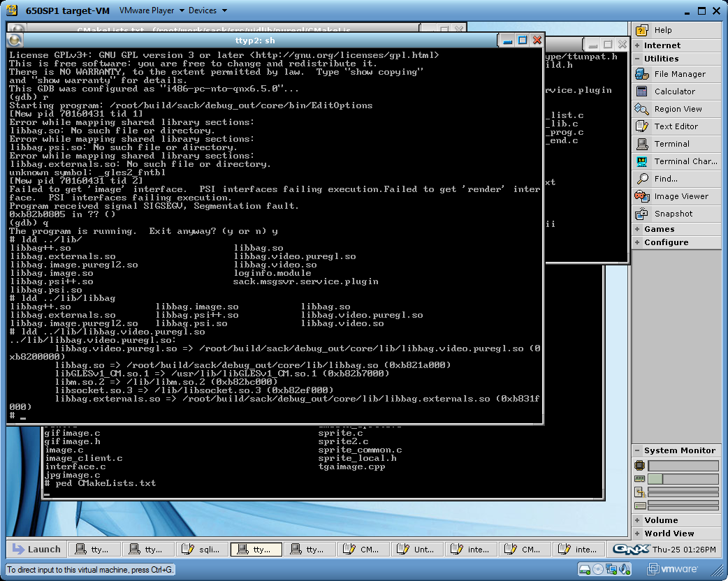The image size is (728, 581).
Task: Expand the Volume panel
Action: pyautogui.click(x=661, y=520)
